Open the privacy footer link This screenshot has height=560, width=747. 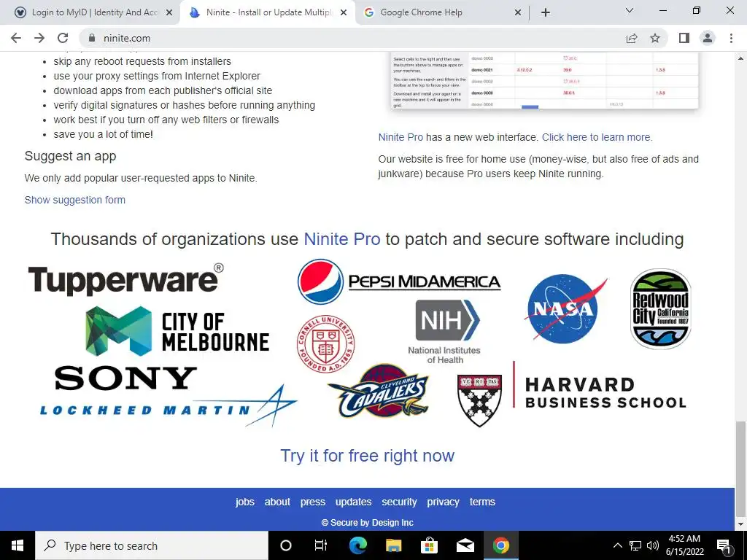tap(443, 502)
